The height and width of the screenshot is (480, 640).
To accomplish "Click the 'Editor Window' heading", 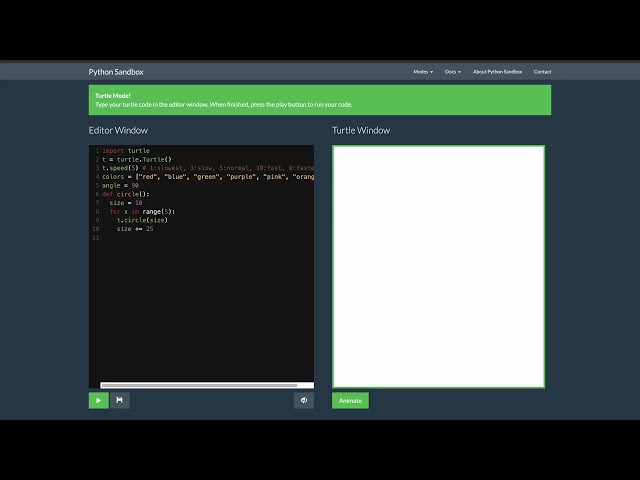I will (x=118, y=130).
